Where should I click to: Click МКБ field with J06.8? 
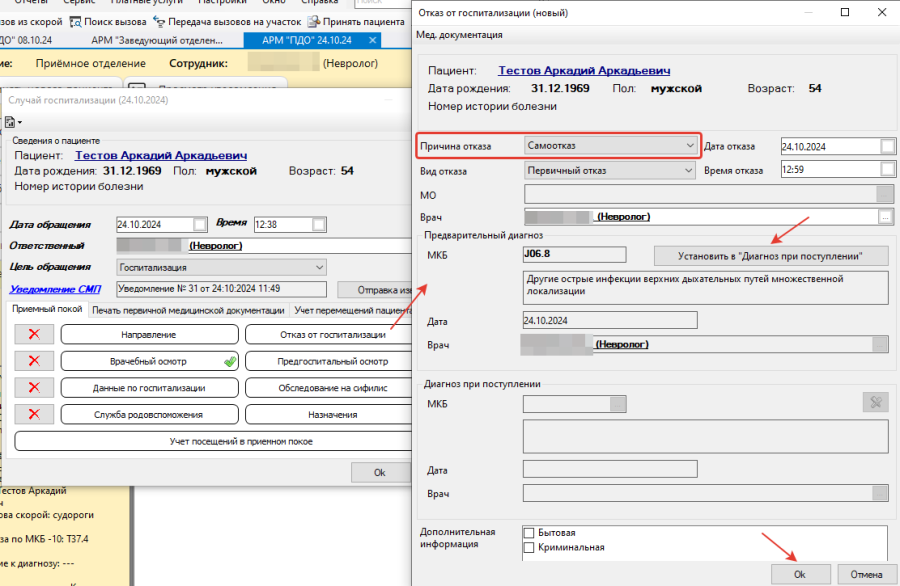[x=574, y=254]
